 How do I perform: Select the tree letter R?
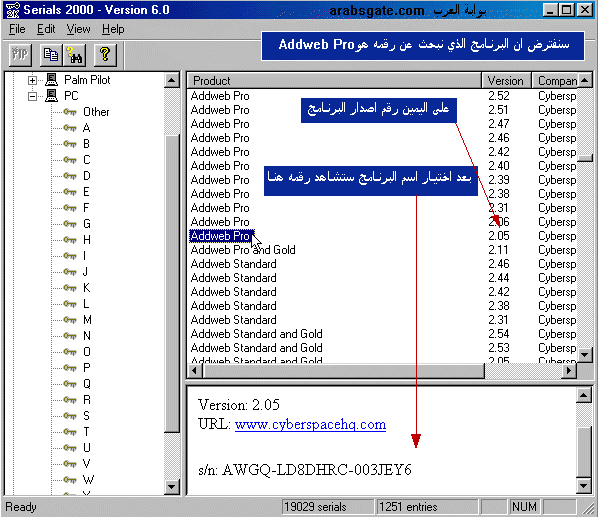(87, 400)
